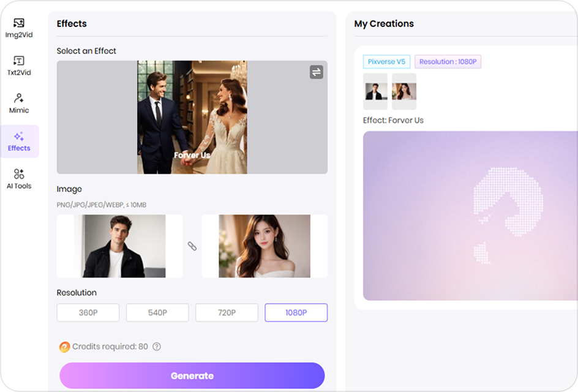Click the woman's uploaded photo to replace it
This screenshot has height=392, width=578.
tap(264, 245)
